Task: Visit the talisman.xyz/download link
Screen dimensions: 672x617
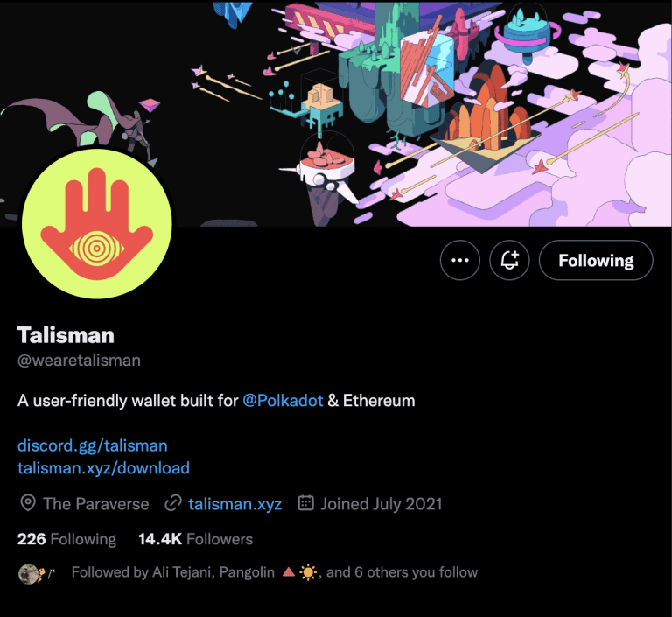Action: [x=104, y=468]
